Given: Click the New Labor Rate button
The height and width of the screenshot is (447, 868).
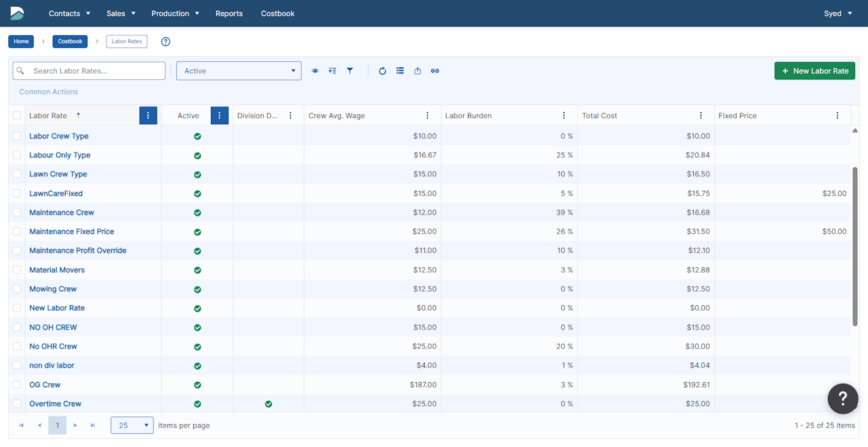Looking at the screenshot, I should tap(814, 71).
